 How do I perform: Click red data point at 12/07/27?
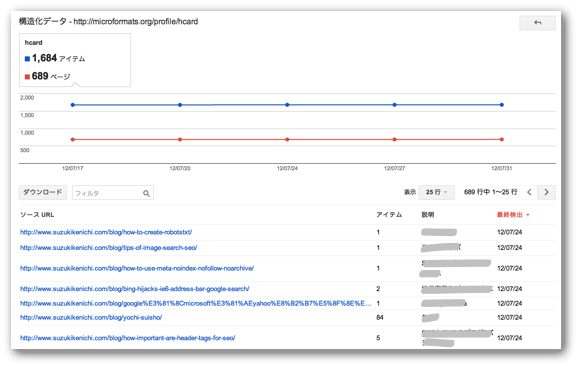[394, 140]
